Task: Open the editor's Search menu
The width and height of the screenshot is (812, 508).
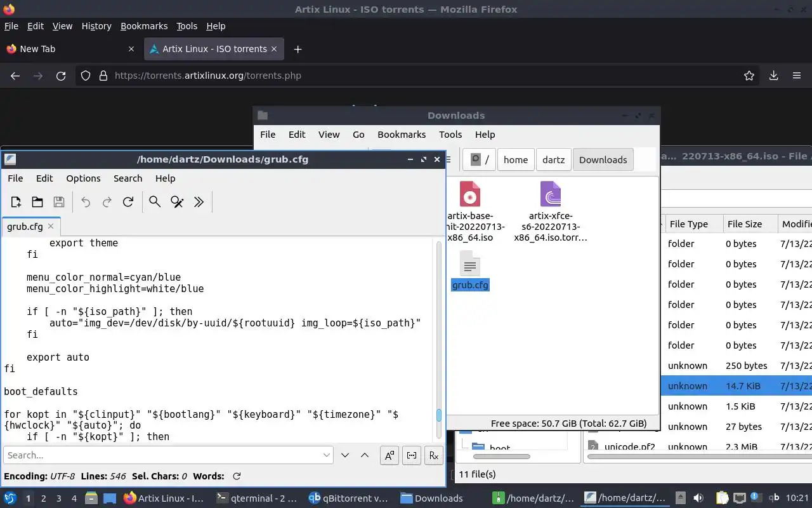Action: [x=128, y=178]
